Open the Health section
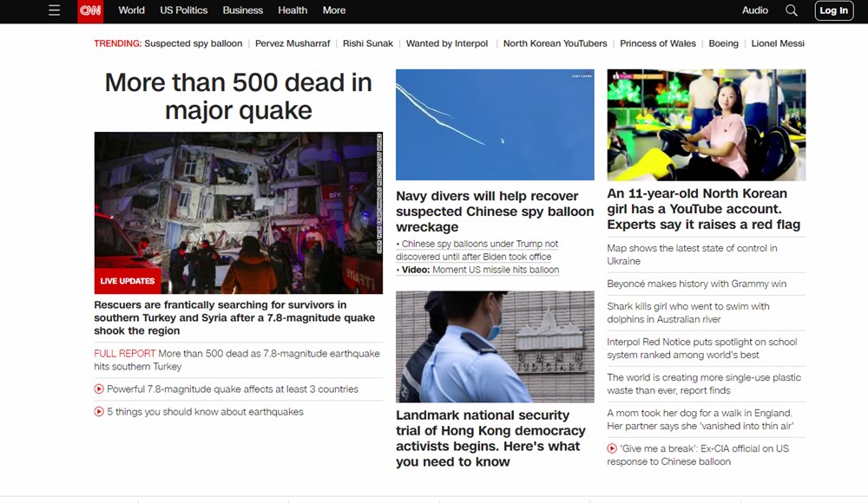Screen dimensions: 868x503 (293, 10)
